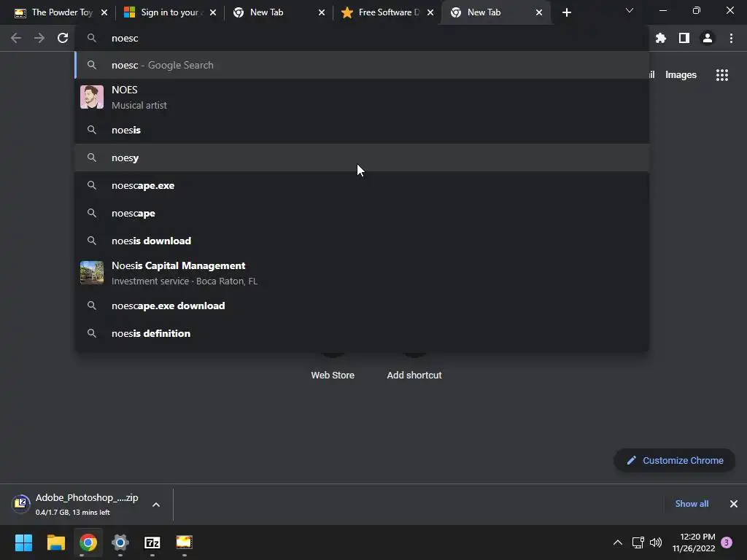
Task: Open the clock showing 12:20 PM
Action: (694, 542)
